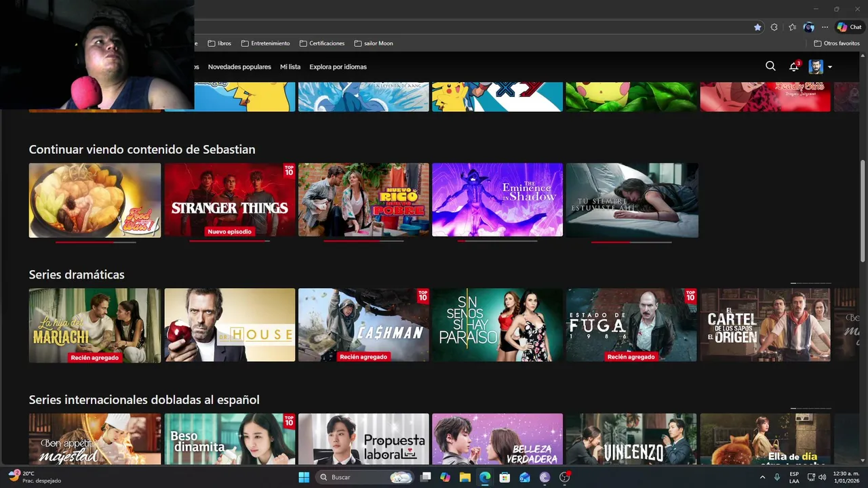Open Netflix notifications bell
Viewport: 868px width, 488px height.
coord(793,66)
